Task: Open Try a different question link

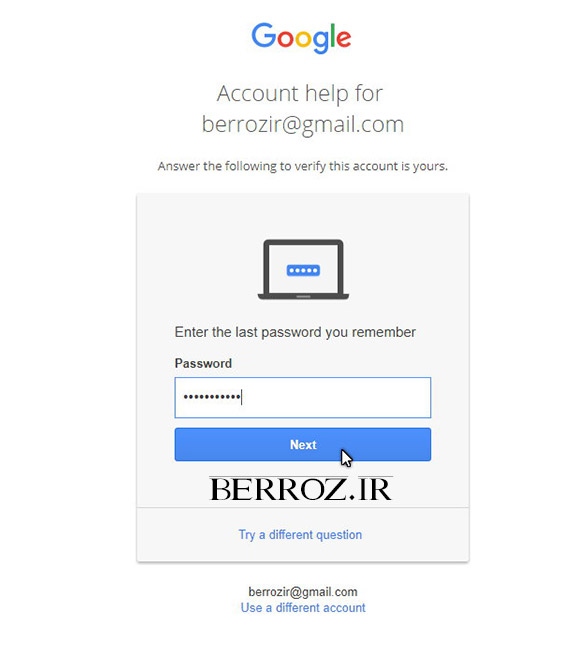Action: (x=300, y=535)
